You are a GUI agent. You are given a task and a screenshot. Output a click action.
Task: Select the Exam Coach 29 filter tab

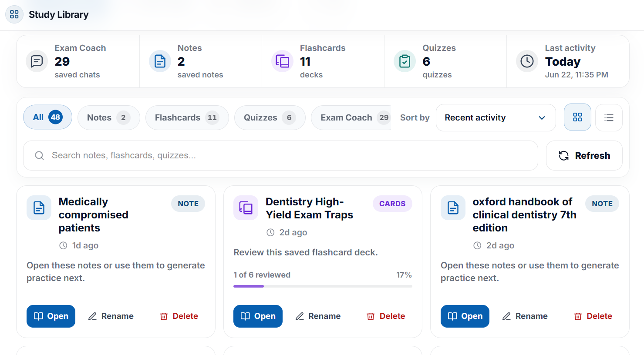(351, 117)
